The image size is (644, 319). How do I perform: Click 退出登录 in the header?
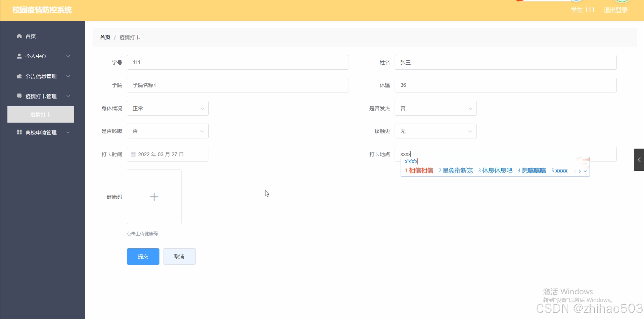click(x=615, y=10)
